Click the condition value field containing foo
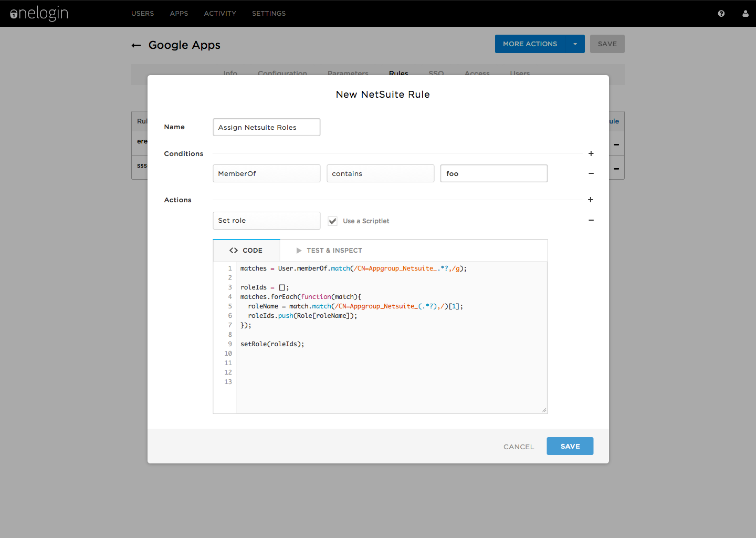Viewport: 756px width, 538px height. pyautogui.click(x=494, y=173)
